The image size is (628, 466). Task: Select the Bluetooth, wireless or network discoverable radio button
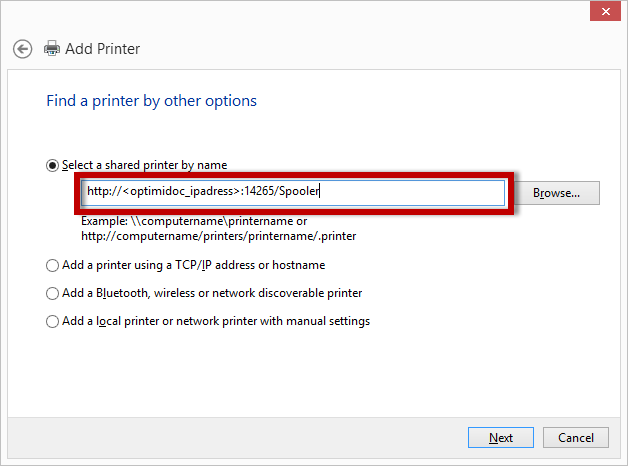pos(53,293)
